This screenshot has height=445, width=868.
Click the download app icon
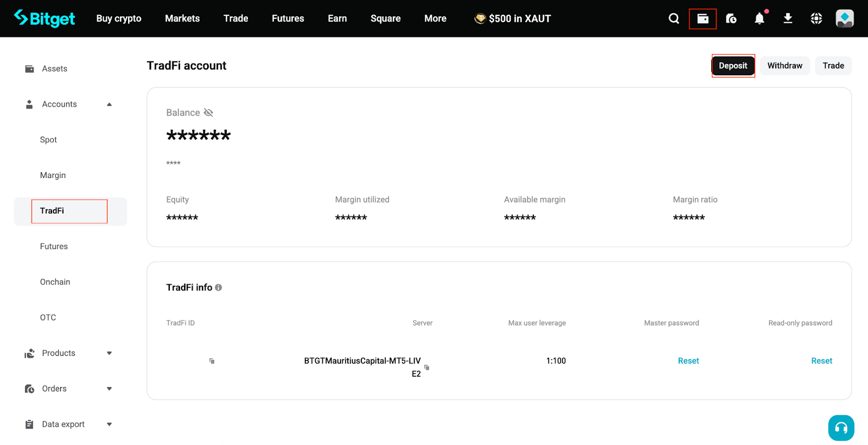click(788, 18)
